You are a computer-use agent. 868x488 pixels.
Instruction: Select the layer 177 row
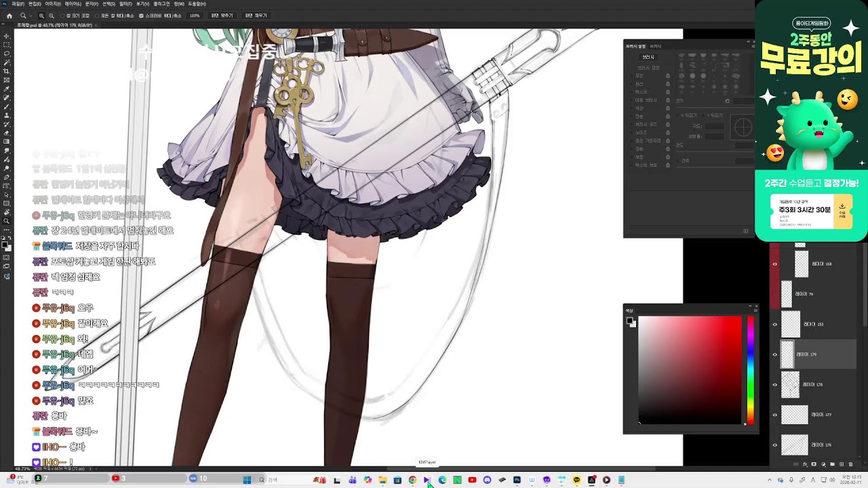pos(813,415)
